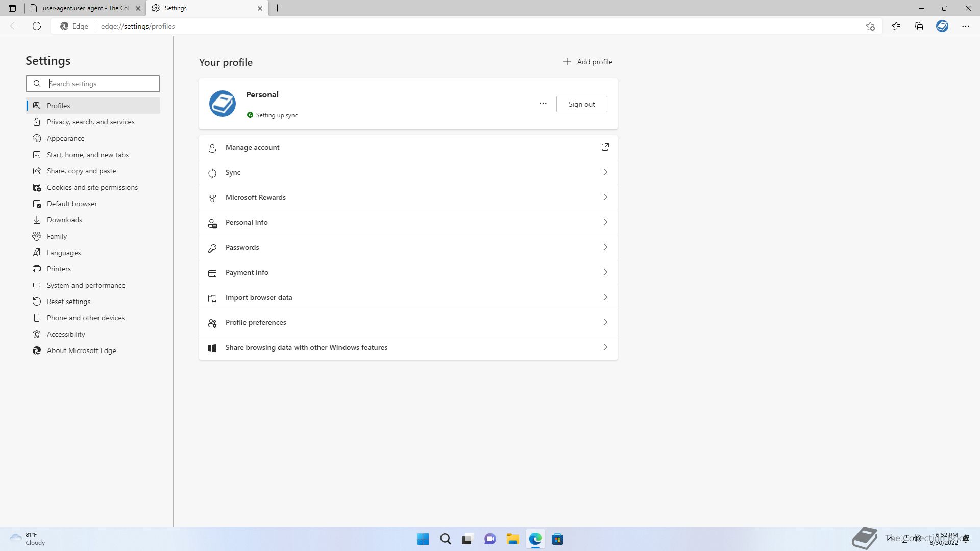This screenshot has height=551, width=980.
Task: Open Windows Start menu
Action: (x=423, y=539)
